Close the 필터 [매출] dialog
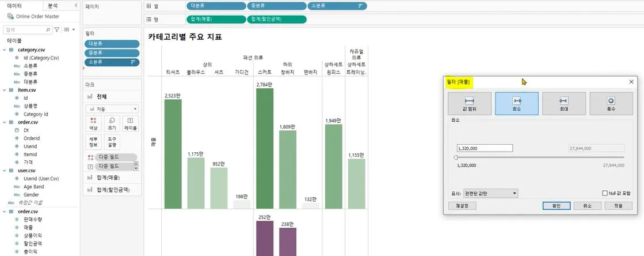The image size is (644, 256). click(631, 82)
